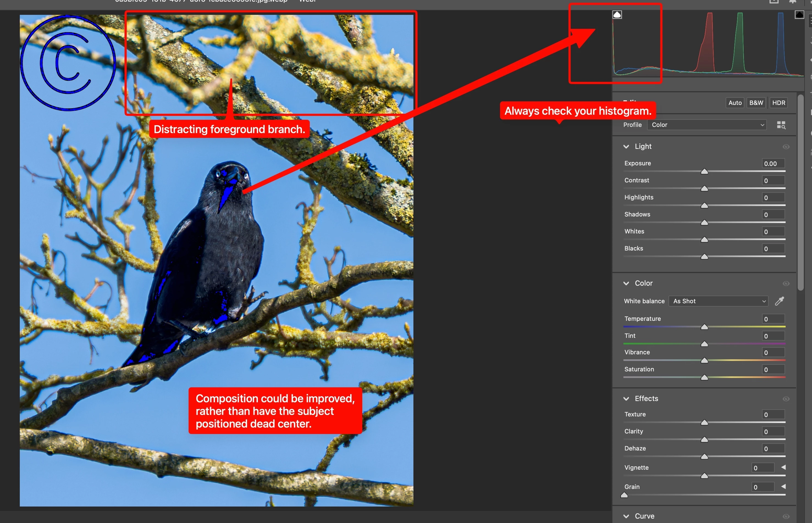812x523 pixels.
Task: Pick the white balance eyedropper tool
Action: [779, 301]
